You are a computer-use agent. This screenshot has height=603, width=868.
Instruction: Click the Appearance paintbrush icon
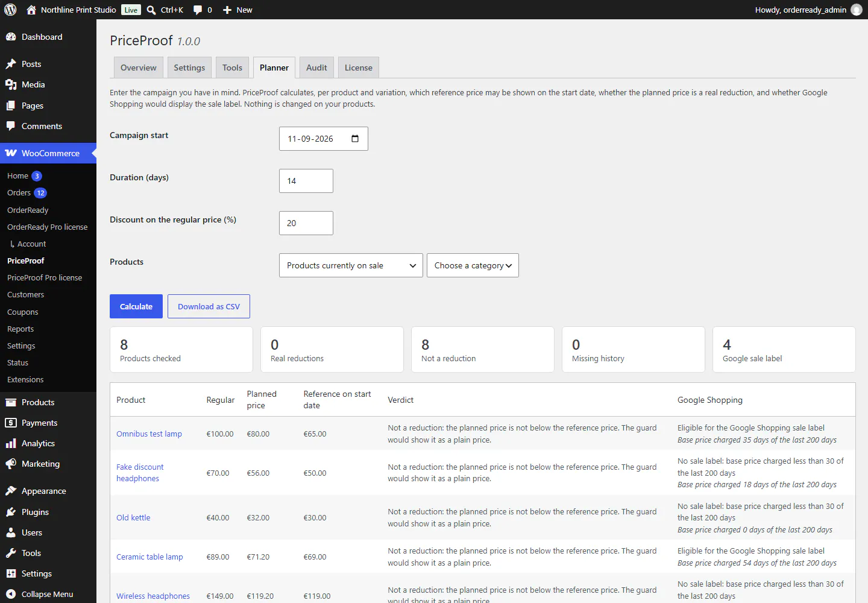pyautogui.click(x=11, y=491)
